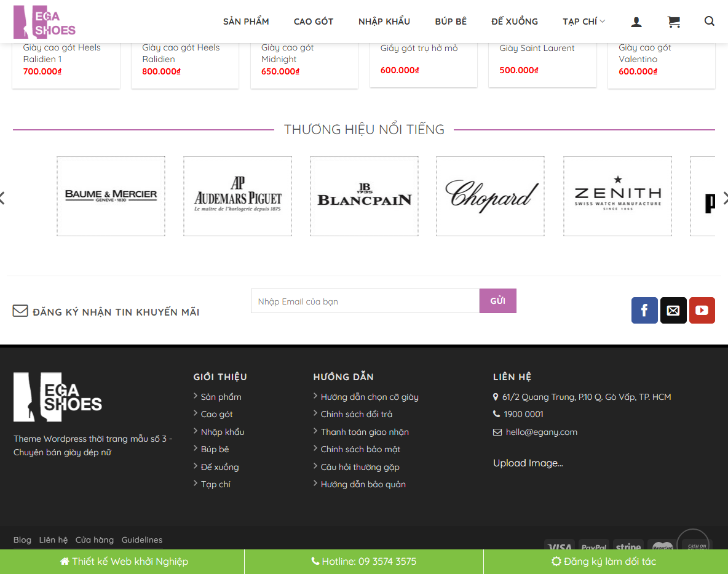Click the EGA Shoes logo in the header

44,22
